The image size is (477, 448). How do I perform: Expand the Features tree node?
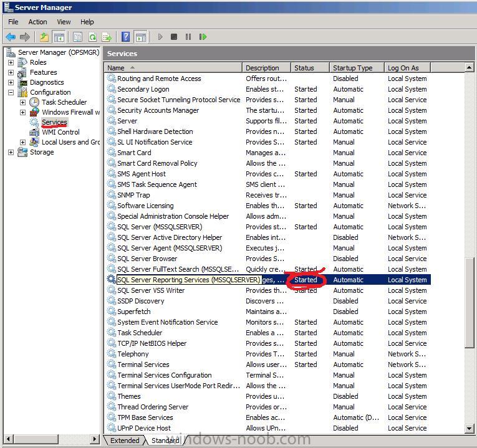(11, 73)
